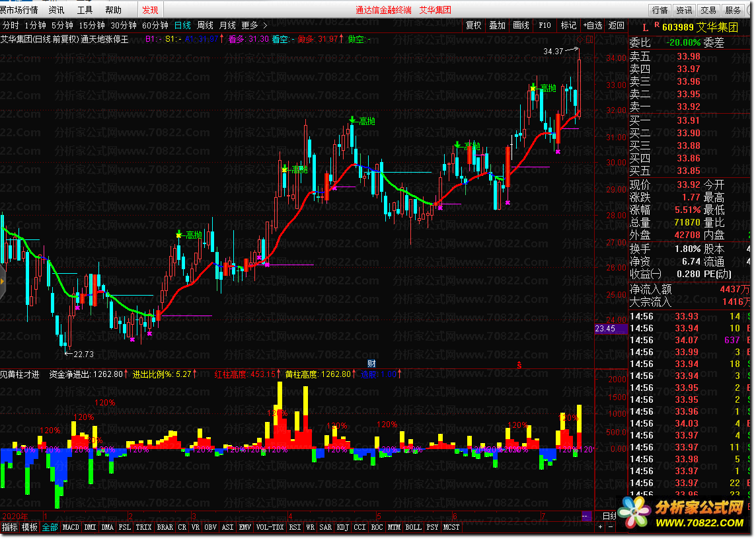Click the 行情 button in the top-right corner

click(660, 10)
